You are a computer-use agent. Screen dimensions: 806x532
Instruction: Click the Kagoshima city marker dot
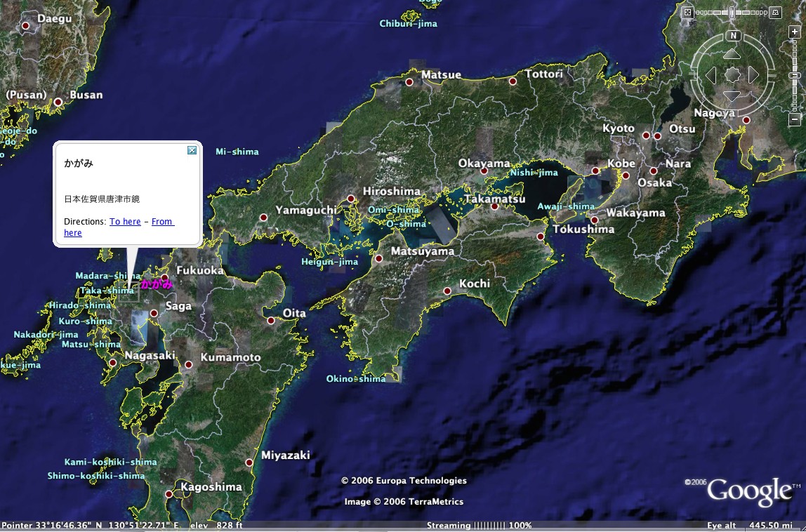(x=169, y=494)
